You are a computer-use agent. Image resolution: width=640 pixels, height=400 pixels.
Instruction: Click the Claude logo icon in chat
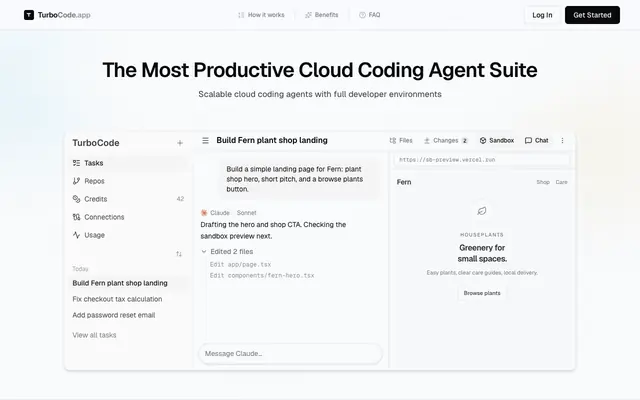tap(204, 213)
